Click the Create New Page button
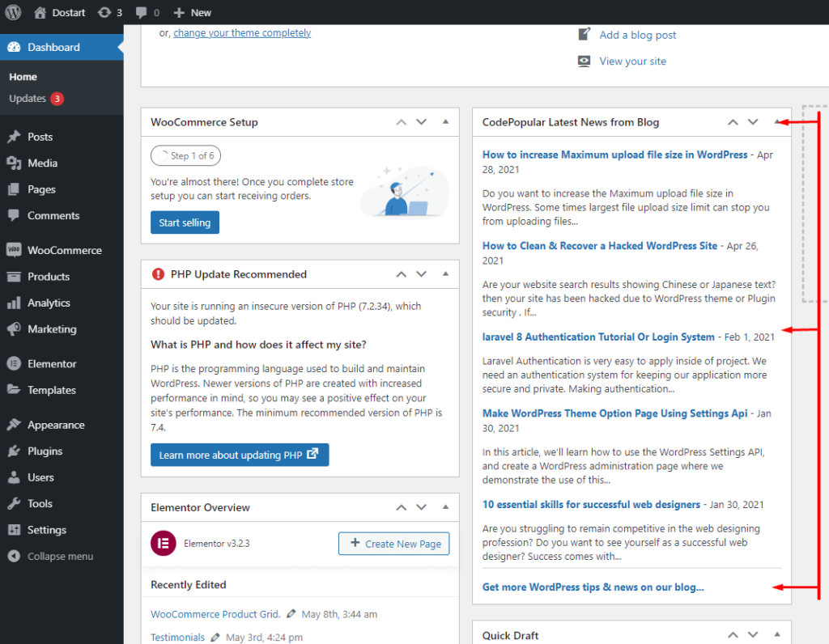Screen dimensions: 829x644 [394, 544]
